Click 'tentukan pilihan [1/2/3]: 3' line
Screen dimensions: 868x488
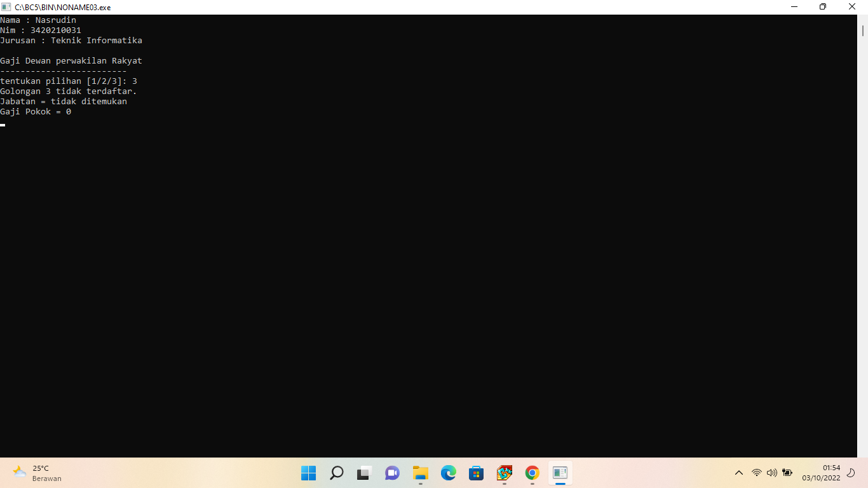(69, 81)
